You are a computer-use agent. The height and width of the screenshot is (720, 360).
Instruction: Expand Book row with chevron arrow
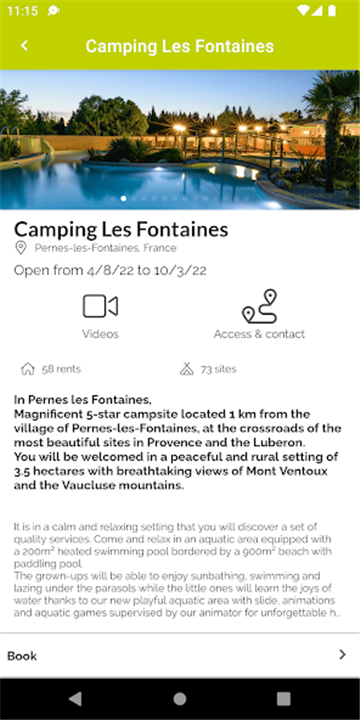pyautogui.click(x=343, y=655)
